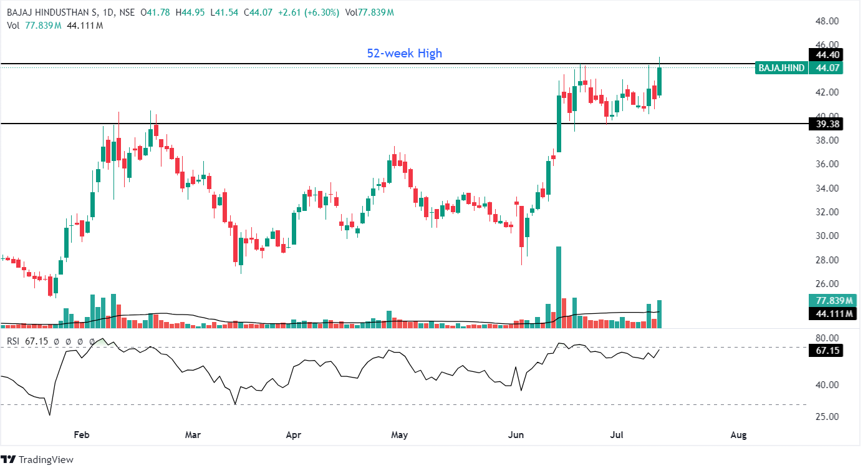Click the Vol indicator legend label
This screenshot has width=868, height=473.
coord(13,26)
